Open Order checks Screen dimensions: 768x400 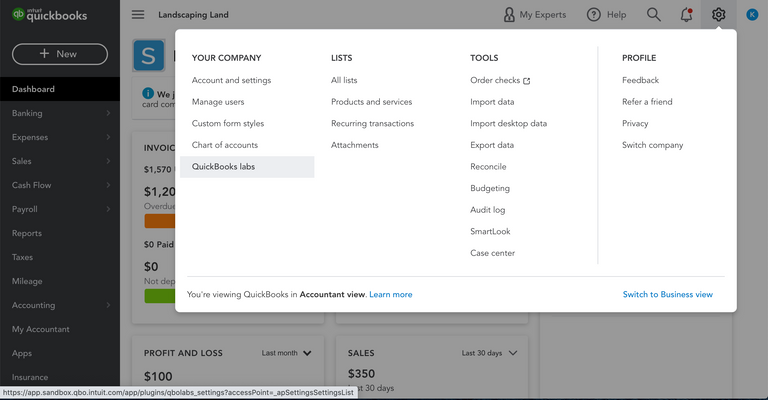coord(495,80)
